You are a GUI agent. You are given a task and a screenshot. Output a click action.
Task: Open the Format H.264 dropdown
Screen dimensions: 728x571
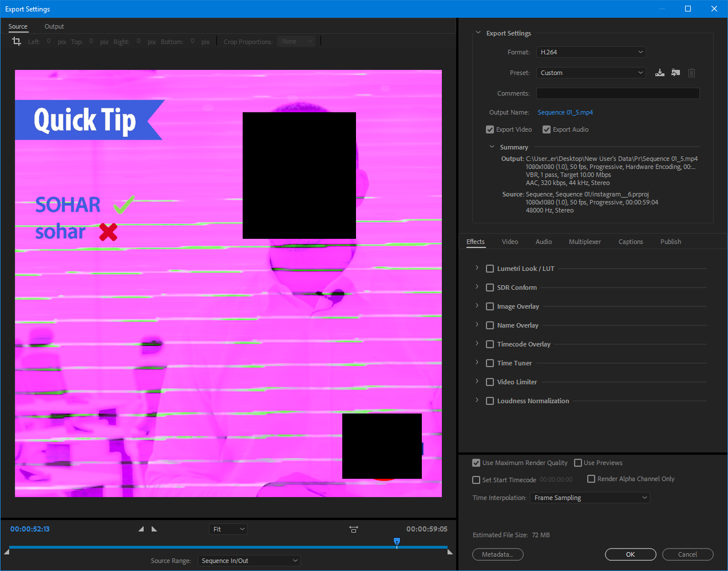pos(591,52)
